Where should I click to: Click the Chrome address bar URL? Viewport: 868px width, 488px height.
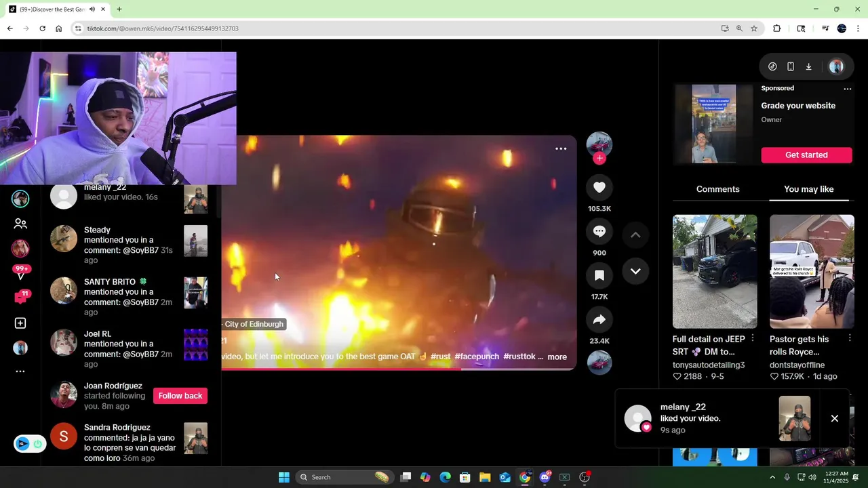pyautogui.click(x=163, y=28)
